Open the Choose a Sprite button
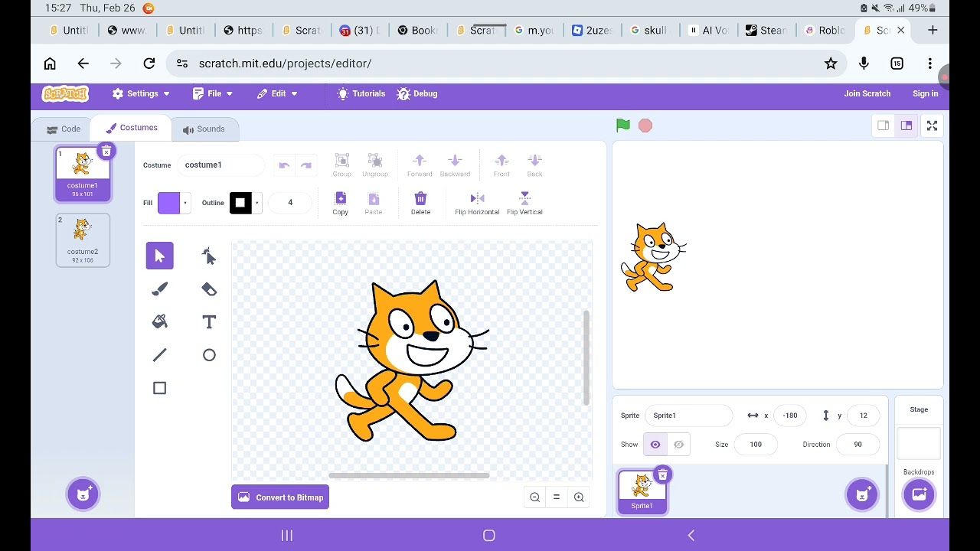 pos(862,494)
